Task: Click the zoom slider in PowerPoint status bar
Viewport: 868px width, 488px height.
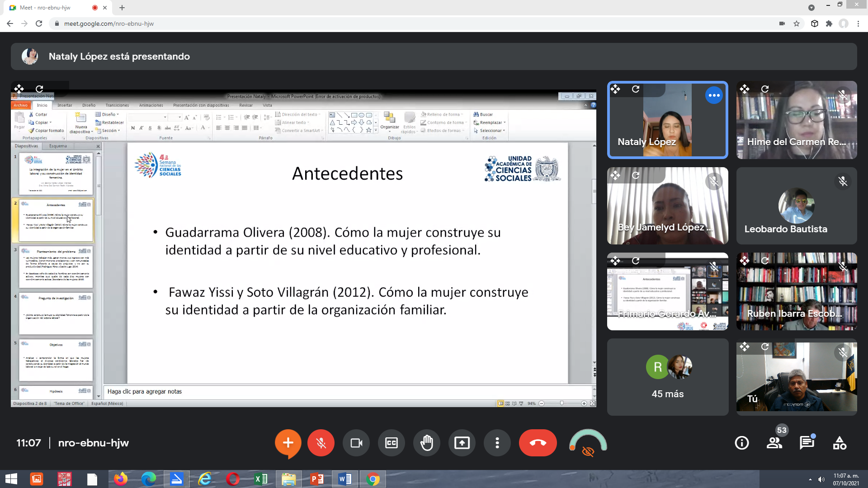Action: 562,403
